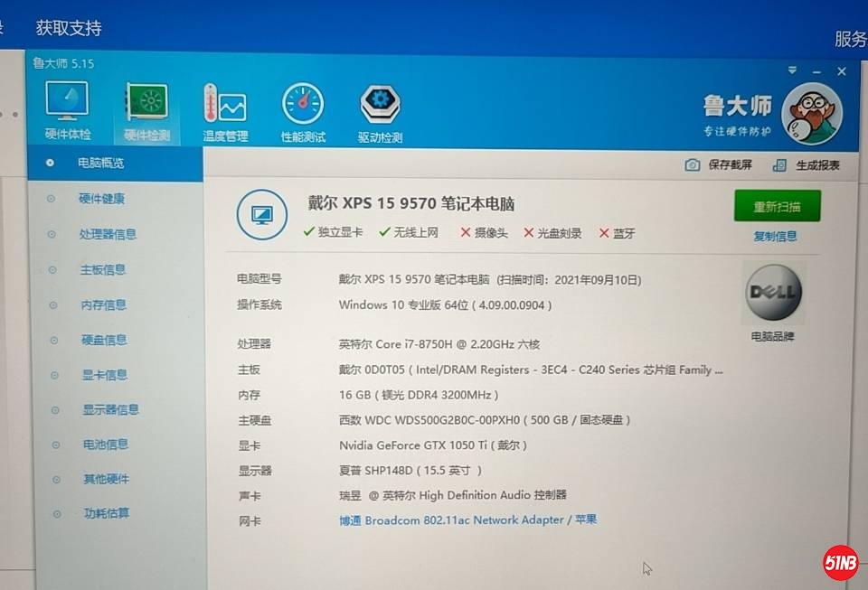This screenshot has width=868, height=590.
Task: Go to 显卡信息 graphics card page
Action: pos(104,375)
